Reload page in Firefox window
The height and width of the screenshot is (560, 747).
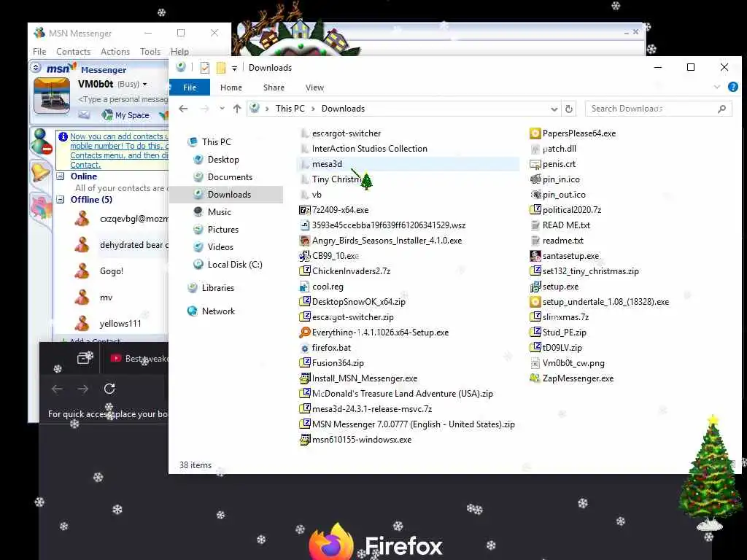point(109,389)
